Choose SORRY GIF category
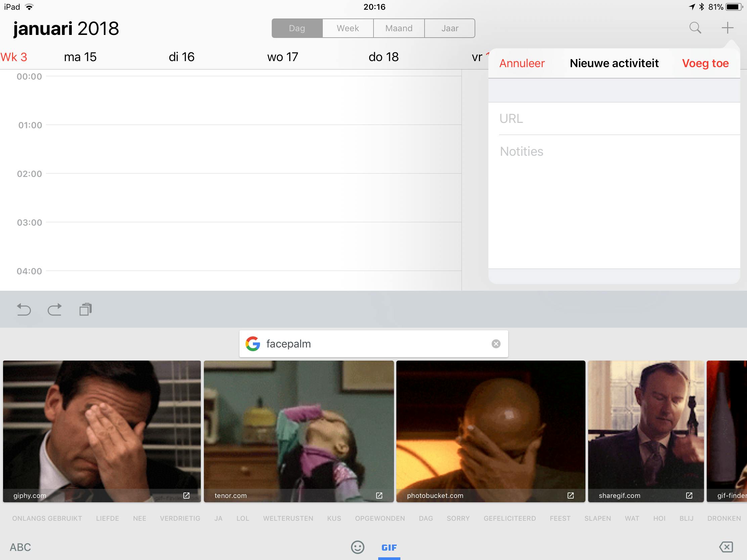Viewport: 747px width, 560px height. [x=458, y=518]
